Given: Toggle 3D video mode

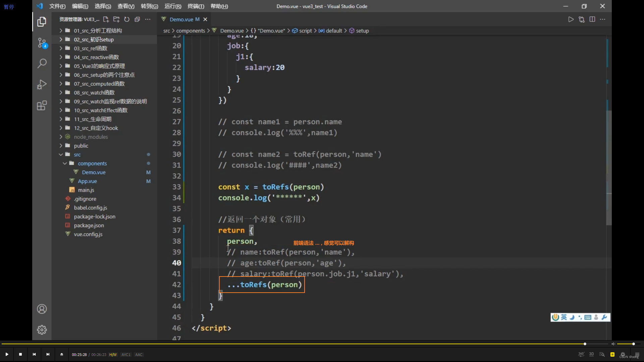Looking at the screenshot, I should [592, 354].
